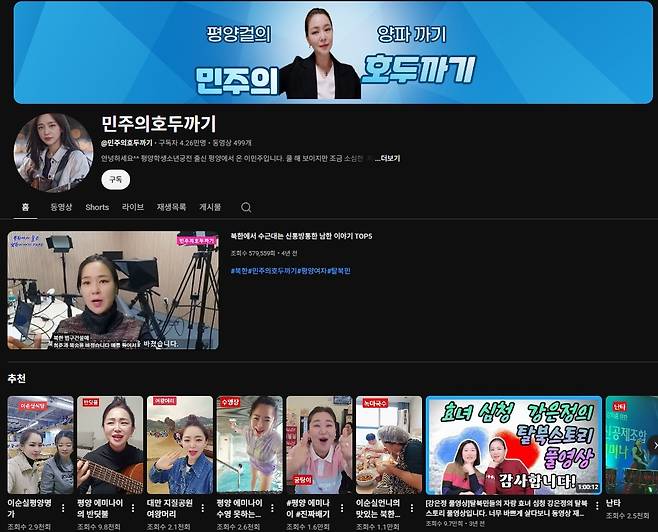The width and height of the screenshot is (658, 532).
Task: Open options menu for 평양 예미나이의 반딧불 short
Action: 133,508
